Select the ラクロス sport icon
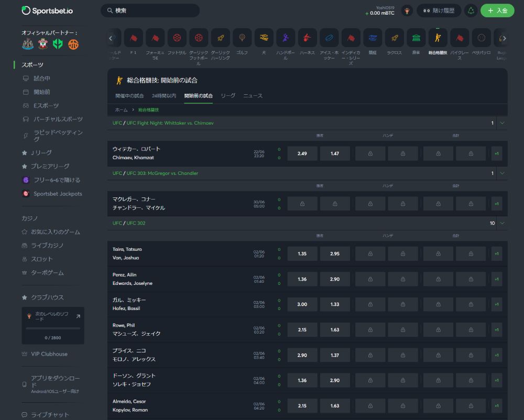This screenshot has height=420, width=524. click(x=394, y=38)
